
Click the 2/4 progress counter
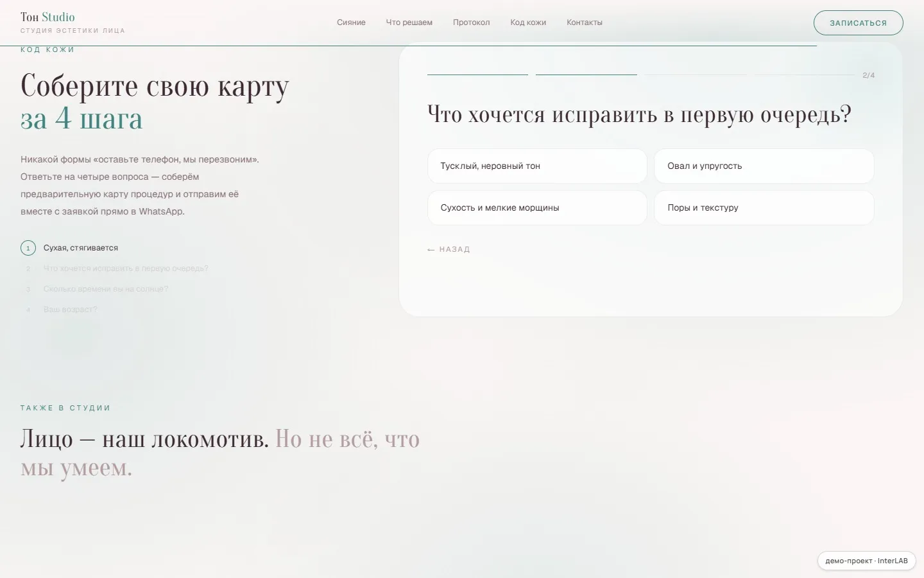[868, 75]
